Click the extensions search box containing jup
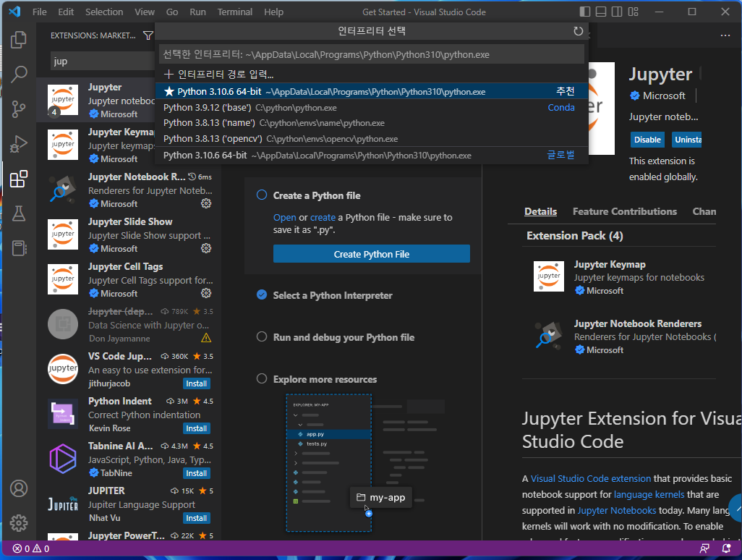This screenshot has width=742, height=560. click(x=103, y=61)
